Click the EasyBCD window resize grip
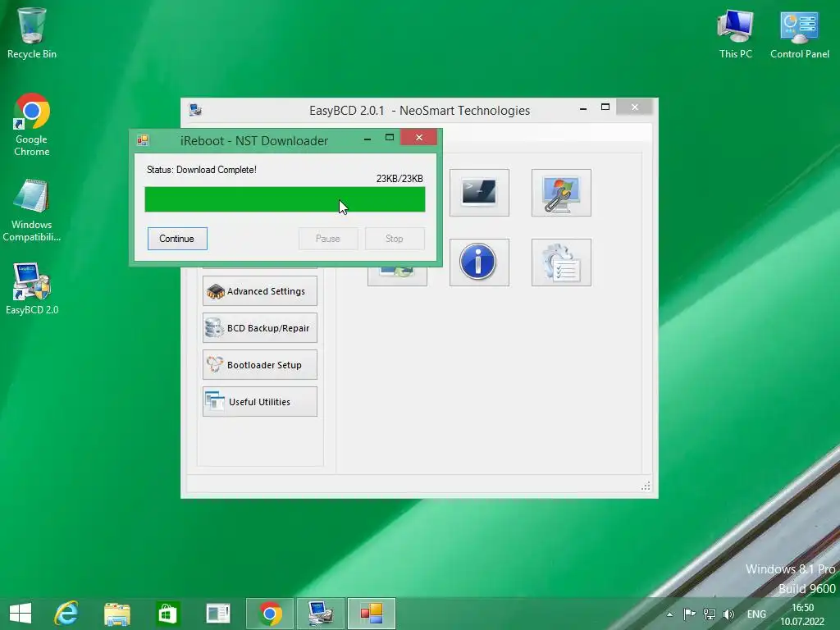 coord(646,486)
